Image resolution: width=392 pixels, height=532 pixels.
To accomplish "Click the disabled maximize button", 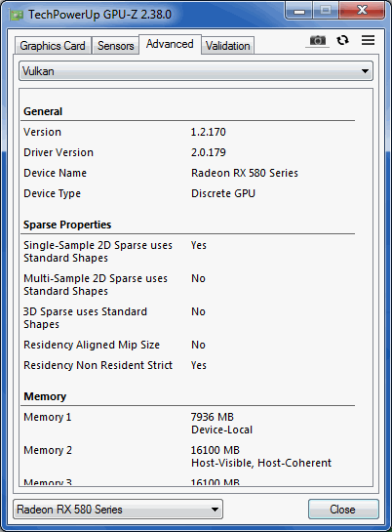I will 326,11.
